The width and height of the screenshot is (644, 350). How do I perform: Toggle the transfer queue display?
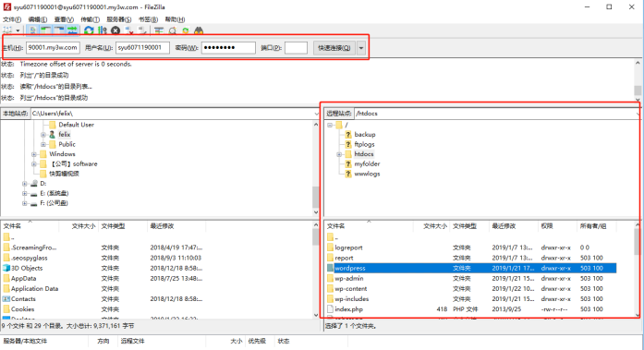[72, 30]
